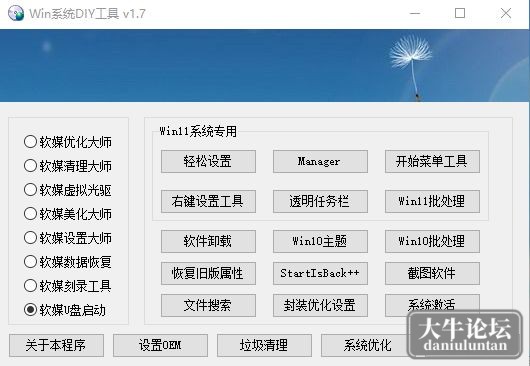Click the Win10主题 button
This screenshot has height=366, width=530.
[320, 241]
